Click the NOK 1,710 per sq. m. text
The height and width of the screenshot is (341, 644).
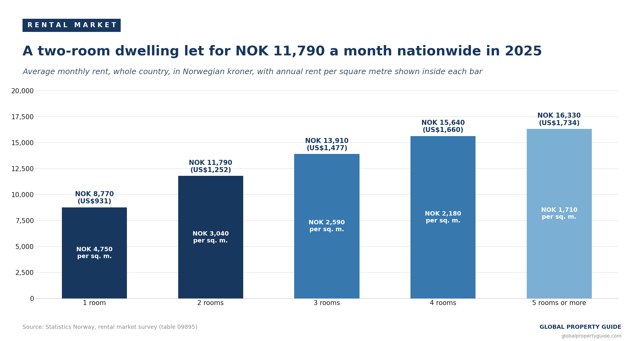pos(559,213)
